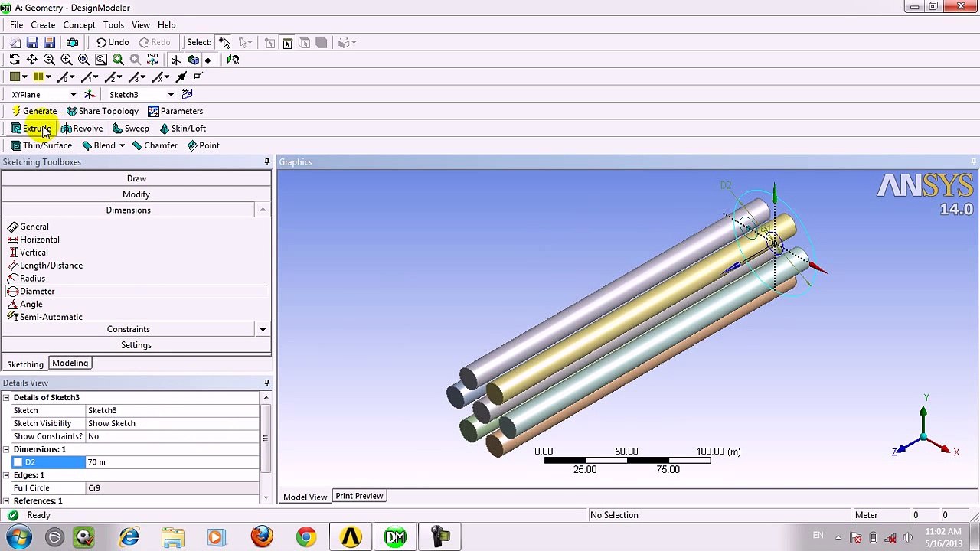
Task: Collapse the Dimensions: 1 section
Action: (x=6, y=449)
